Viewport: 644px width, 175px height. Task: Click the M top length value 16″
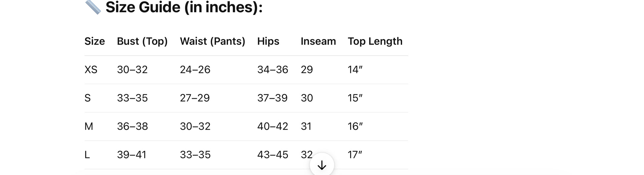355,126
